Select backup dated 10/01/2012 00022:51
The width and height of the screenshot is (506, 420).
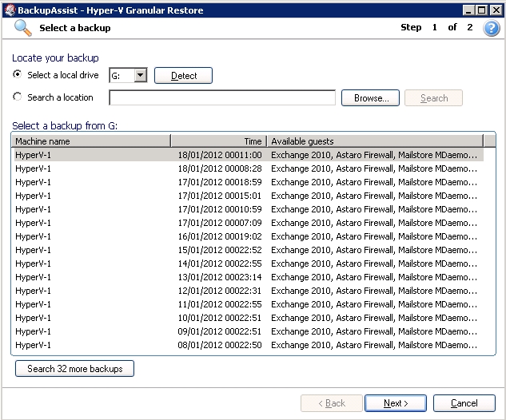tap(249, 318)
